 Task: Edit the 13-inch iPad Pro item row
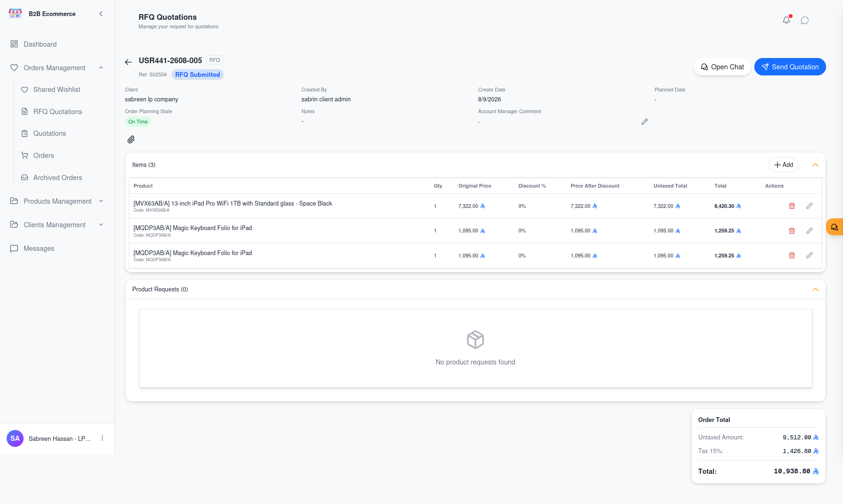[810, 206]
